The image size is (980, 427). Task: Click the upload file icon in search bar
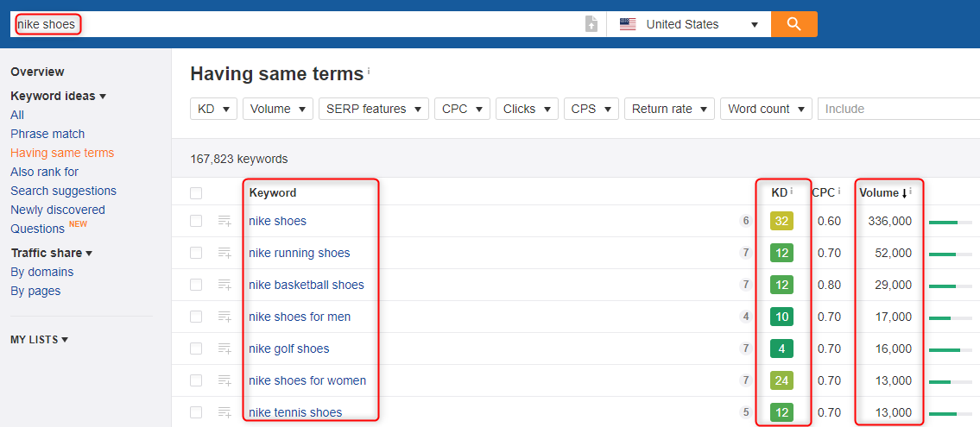tap(591, 24)
